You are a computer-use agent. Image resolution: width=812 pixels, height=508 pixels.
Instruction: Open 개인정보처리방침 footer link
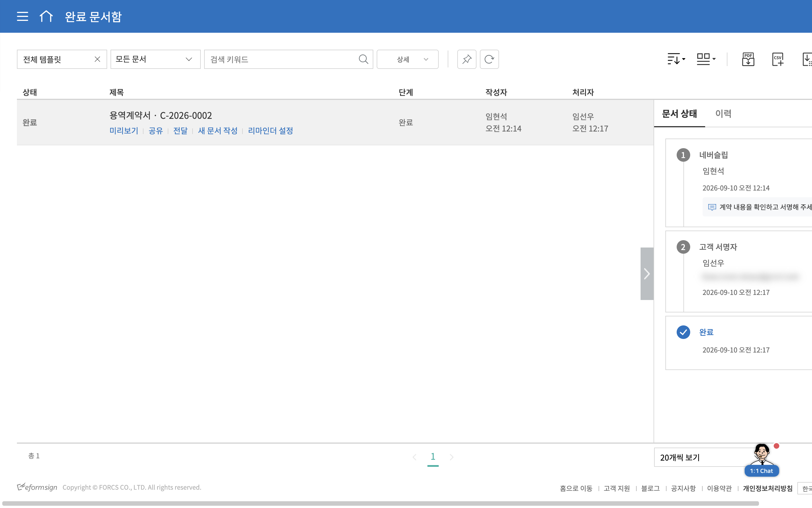click(767, 488)
